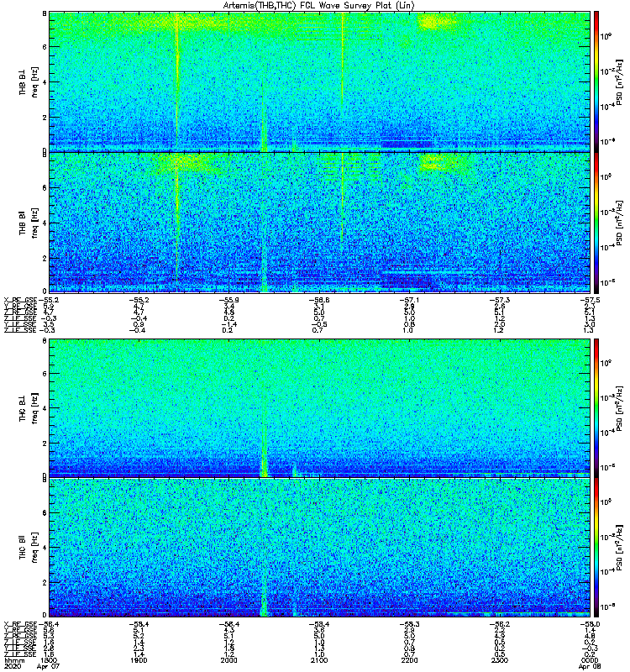Screen dimensions: 630x672
Task: Click the THC B-parallel PSD color bar
Action: click(x=596, y=548)
